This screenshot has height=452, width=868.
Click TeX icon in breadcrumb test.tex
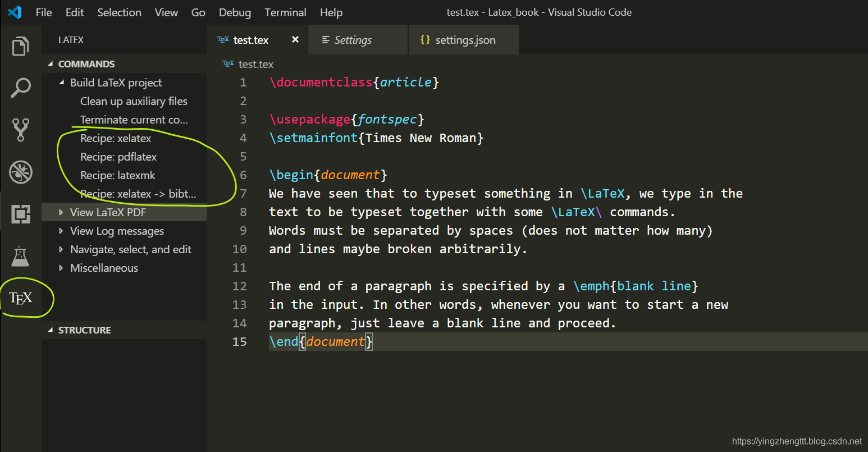tap(228, 63)
